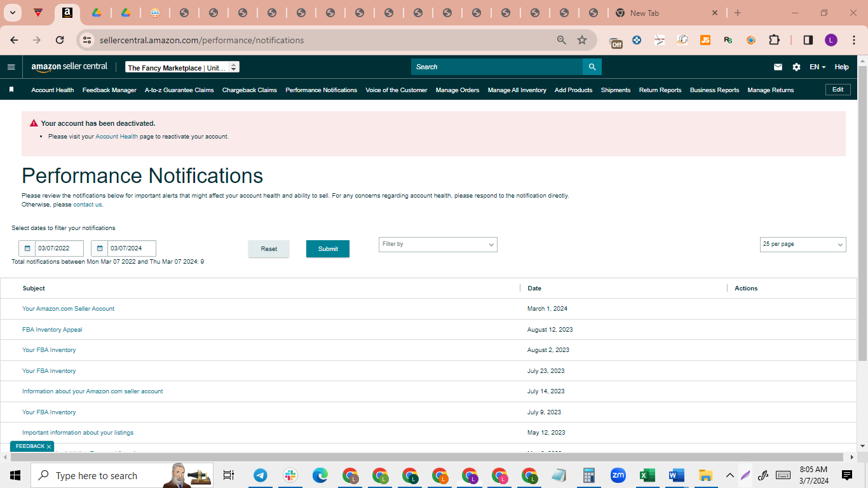The width and height of the screenshot is (868, 488).
Task: Open calendar picker beside 03/07/2024
Action: [x=100, y=248]
